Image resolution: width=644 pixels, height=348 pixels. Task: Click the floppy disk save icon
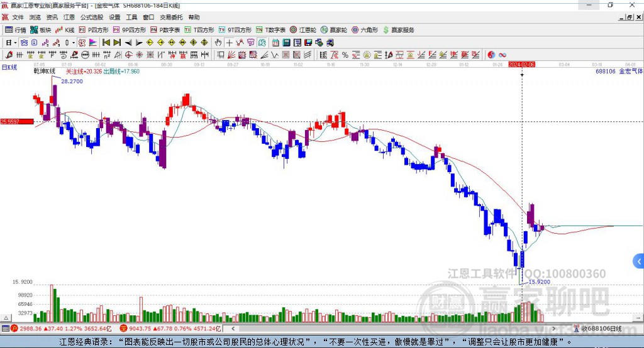coord(308,42)
